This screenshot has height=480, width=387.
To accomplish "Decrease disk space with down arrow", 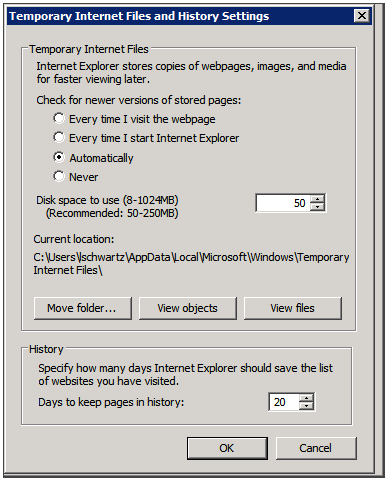I will [x=317, y=207].
